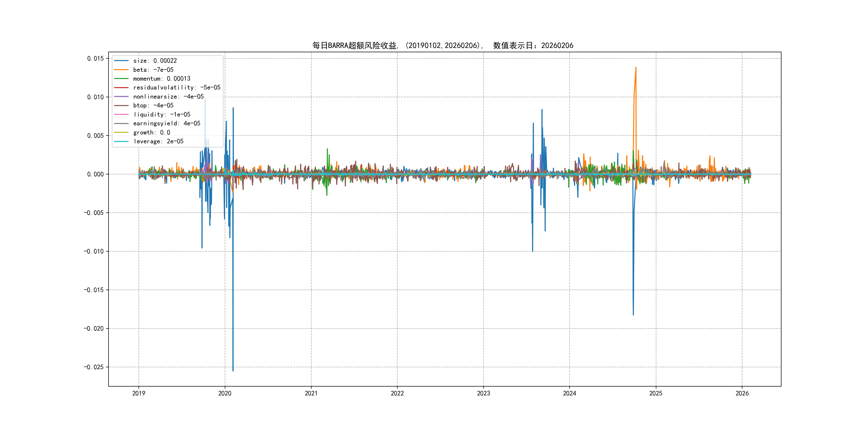
Task: Click the -0.025 y-axis tick label
Action: click(94, 367)
